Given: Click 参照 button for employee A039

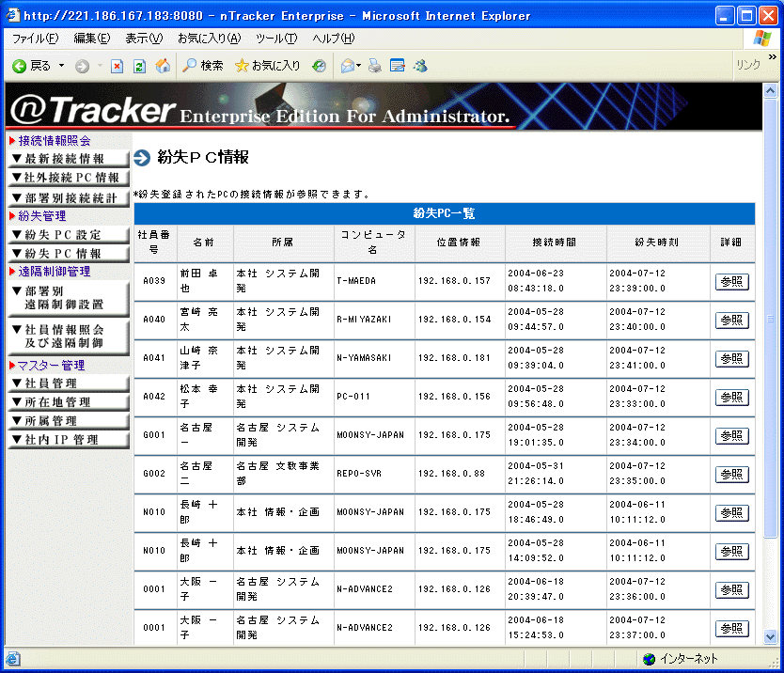Looking at the screenshot, I should tap(731, 282).
